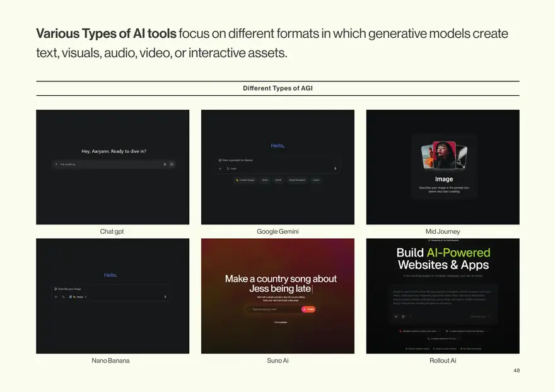Click the 'Hello,' greeting in Nano Banana

click(110, 275)
